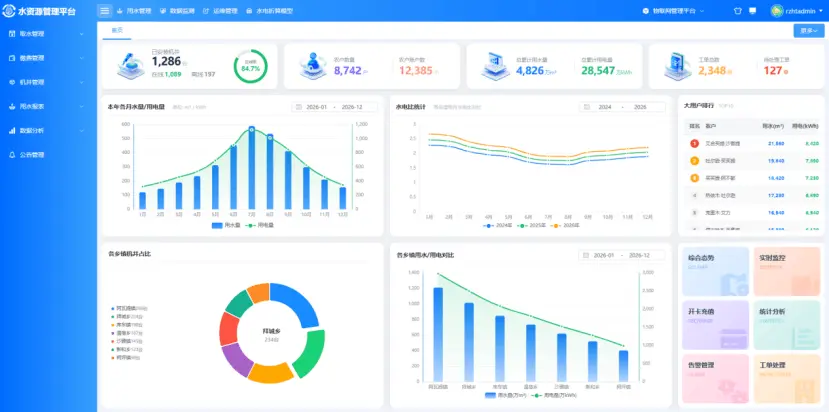This screenshot has width=830, height=412.
Task: Open the 综合态势 shortcut card
Action: point(715,271)
